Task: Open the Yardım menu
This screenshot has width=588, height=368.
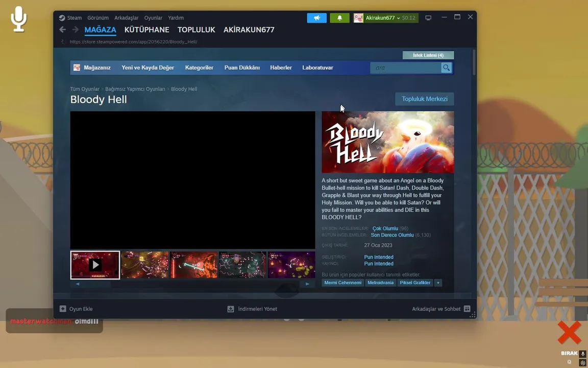Action: [176, 18]
